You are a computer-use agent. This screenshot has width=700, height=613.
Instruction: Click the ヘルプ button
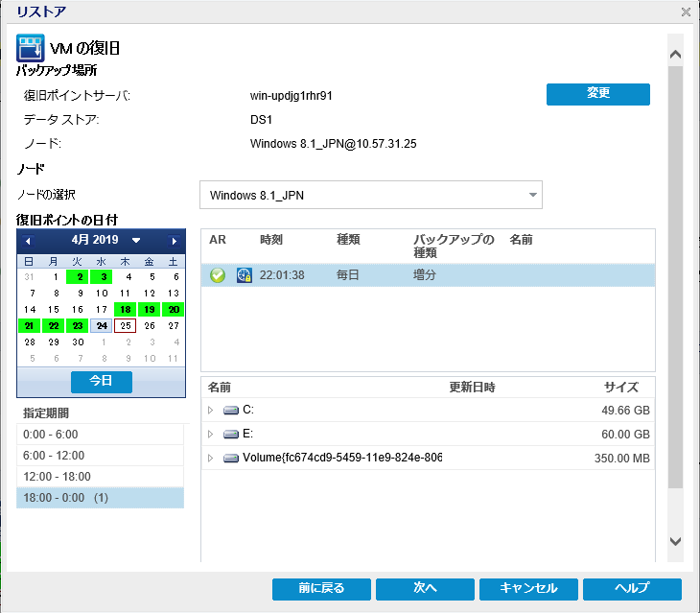tap(632, 589)
